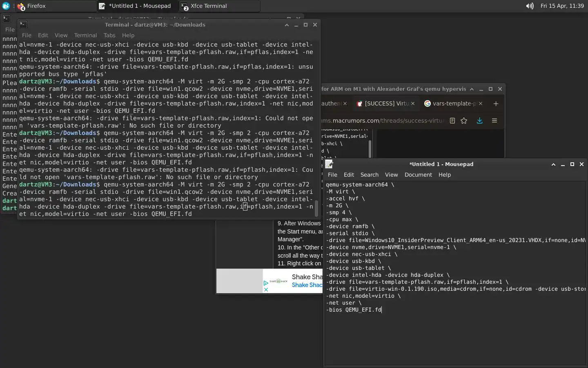
Task: Close the Shake Shack ad
Action: click(x=266, y=289)
